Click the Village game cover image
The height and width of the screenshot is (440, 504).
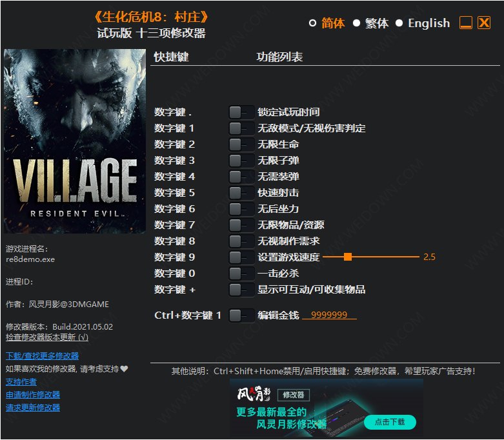click(75, 141)
